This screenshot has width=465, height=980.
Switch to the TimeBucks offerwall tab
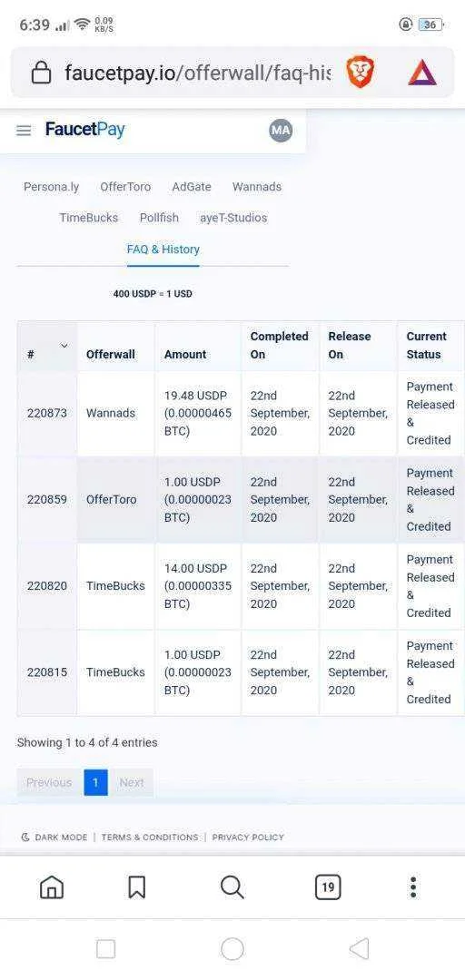click(89, 218)
